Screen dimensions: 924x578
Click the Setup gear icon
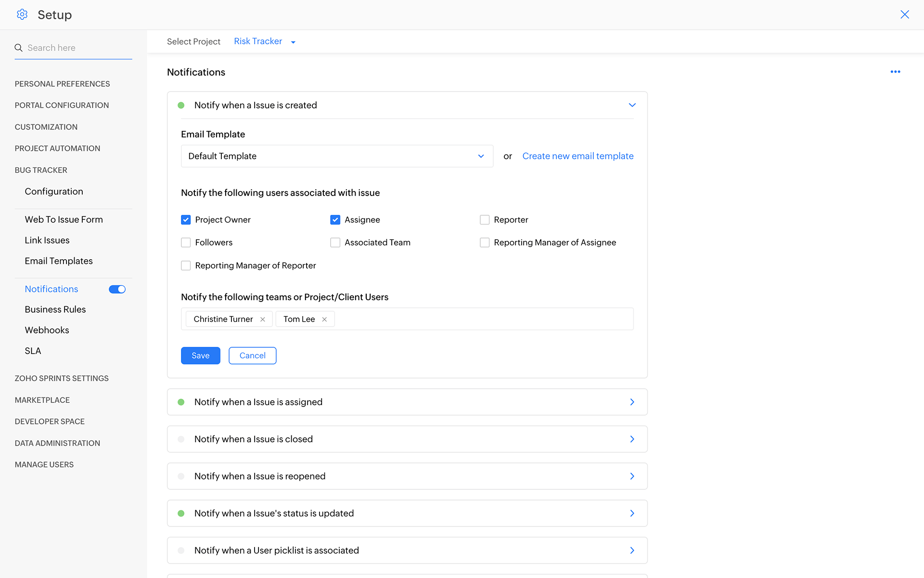(x=22, y=14)
